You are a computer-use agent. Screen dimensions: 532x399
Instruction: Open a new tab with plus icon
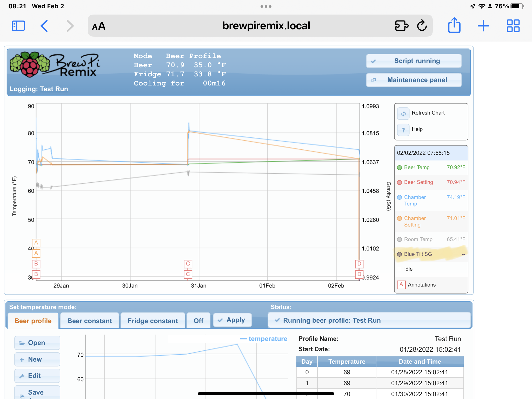(483, 26)
